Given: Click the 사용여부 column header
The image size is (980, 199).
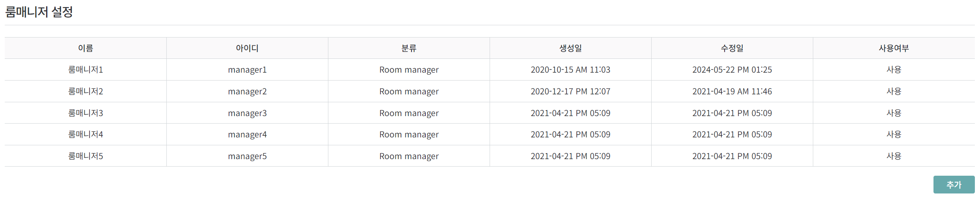Looking at the screenshot, I should 894,48.
